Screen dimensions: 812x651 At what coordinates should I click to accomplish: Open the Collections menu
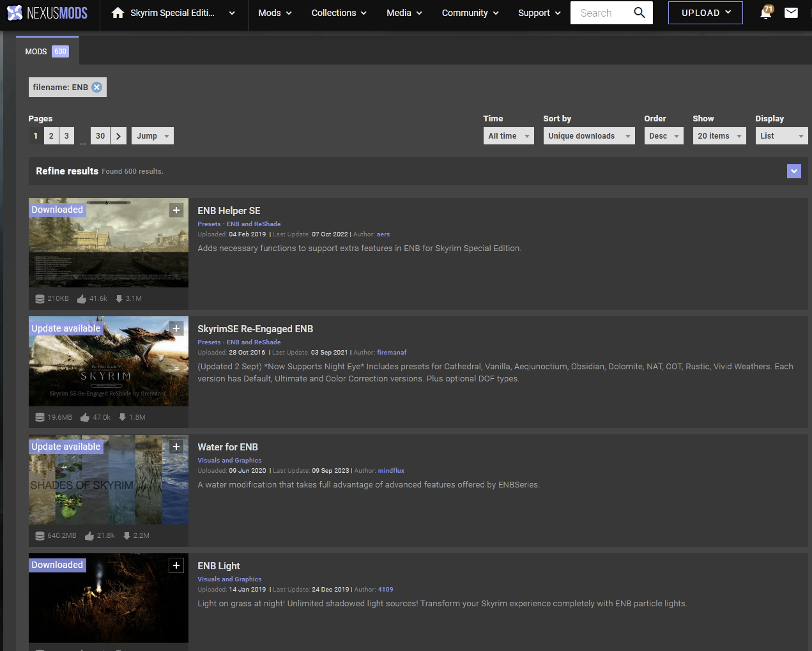coord(339,13)
